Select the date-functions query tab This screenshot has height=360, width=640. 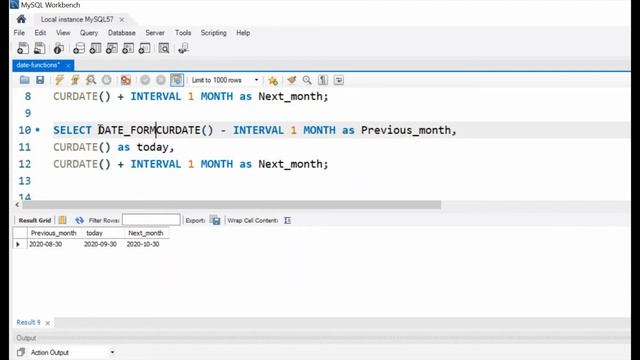tap(38, 65)
